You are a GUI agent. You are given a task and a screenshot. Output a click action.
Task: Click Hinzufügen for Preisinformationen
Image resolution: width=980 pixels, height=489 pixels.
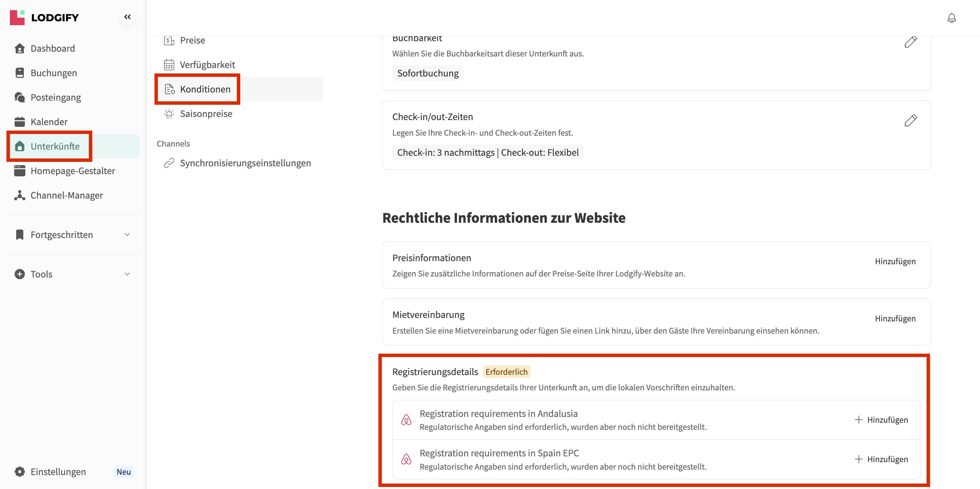click(x=895, y=261)
